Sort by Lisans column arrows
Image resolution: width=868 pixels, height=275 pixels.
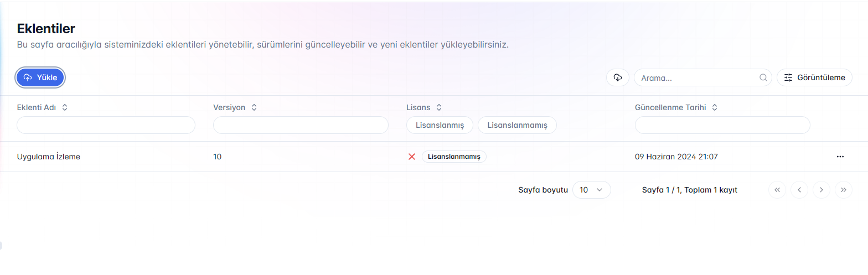[439, 107]
